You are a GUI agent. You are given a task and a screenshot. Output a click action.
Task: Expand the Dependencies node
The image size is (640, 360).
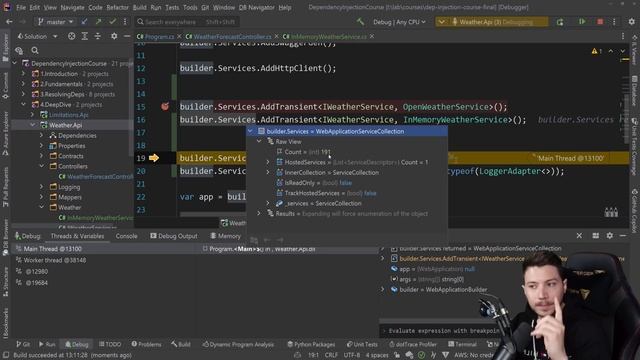click(41, 136)
